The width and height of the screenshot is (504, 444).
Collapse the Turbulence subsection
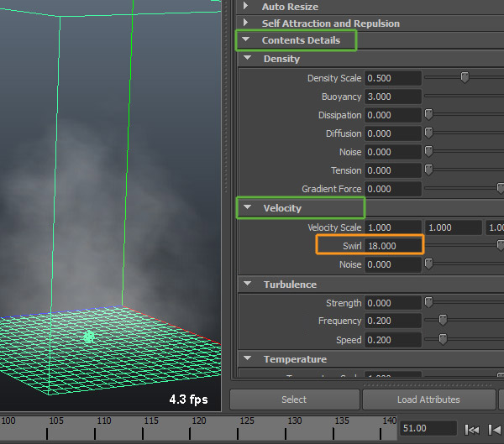click(x=248, y=284)
